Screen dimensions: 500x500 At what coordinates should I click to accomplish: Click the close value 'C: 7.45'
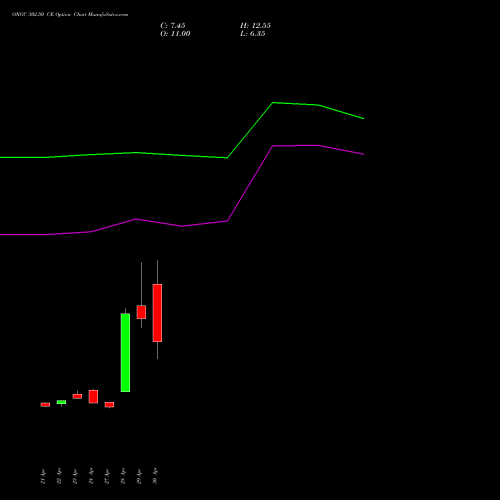(173, 26)
